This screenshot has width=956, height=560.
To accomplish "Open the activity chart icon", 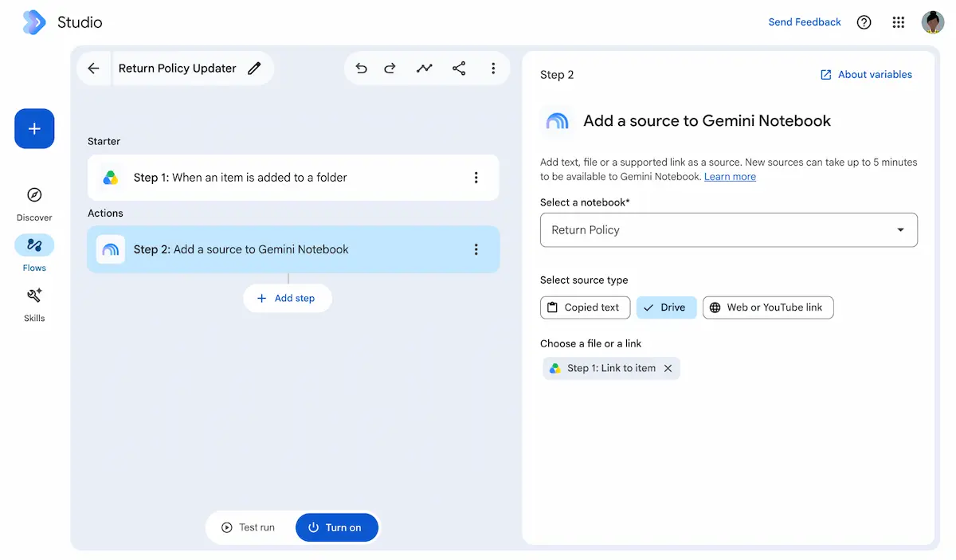I will 425,69.
